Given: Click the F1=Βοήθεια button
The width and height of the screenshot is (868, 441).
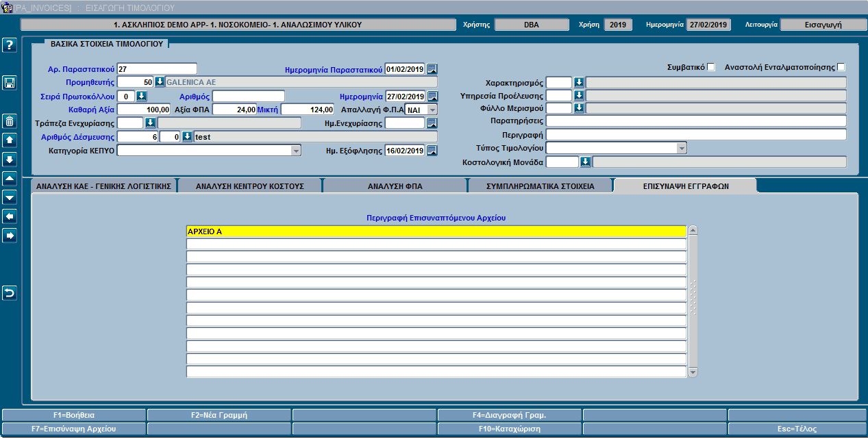Looking at the screenshot, I should pyautogui.click(x=74, y=415).
